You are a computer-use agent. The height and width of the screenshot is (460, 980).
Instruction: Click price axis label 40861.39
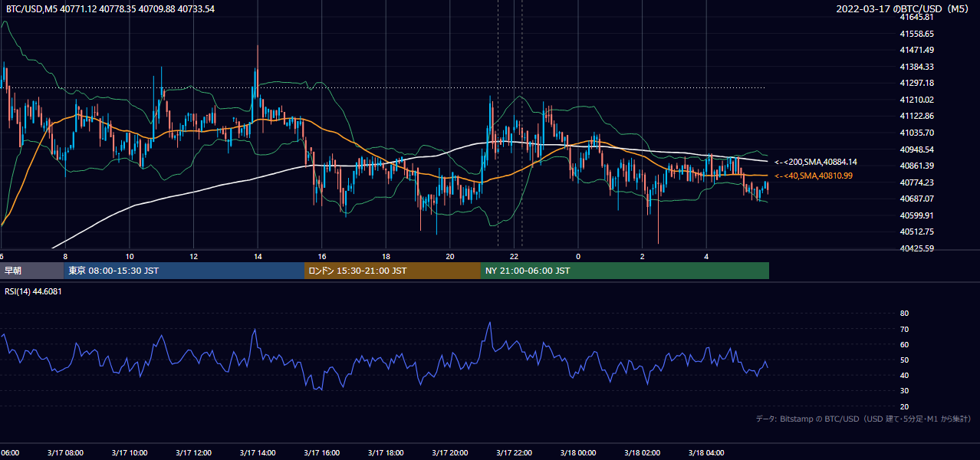click(x=916, y=166)
